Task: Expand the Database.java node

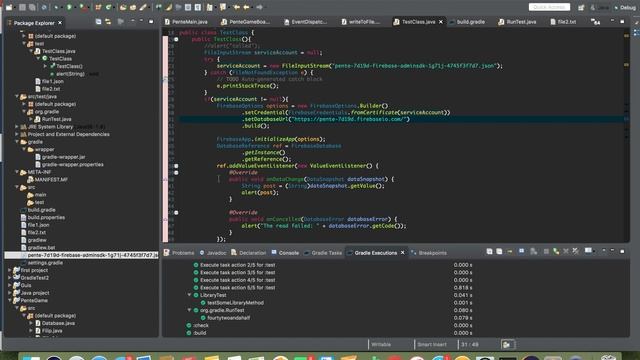Action: tap(31, 323)
